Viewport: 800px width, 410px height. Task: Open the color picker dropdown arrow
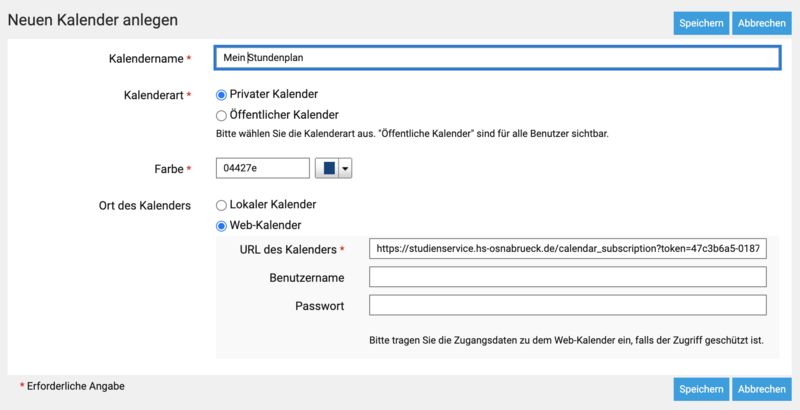pos(345,169)
